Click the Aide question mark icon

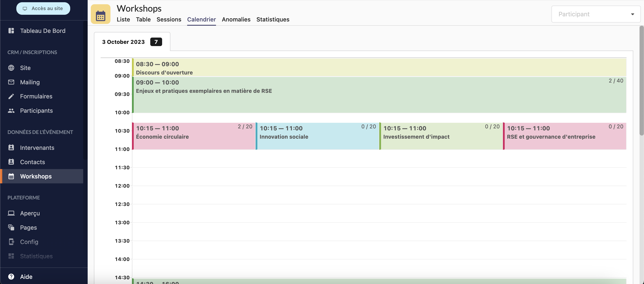(11, 276)
